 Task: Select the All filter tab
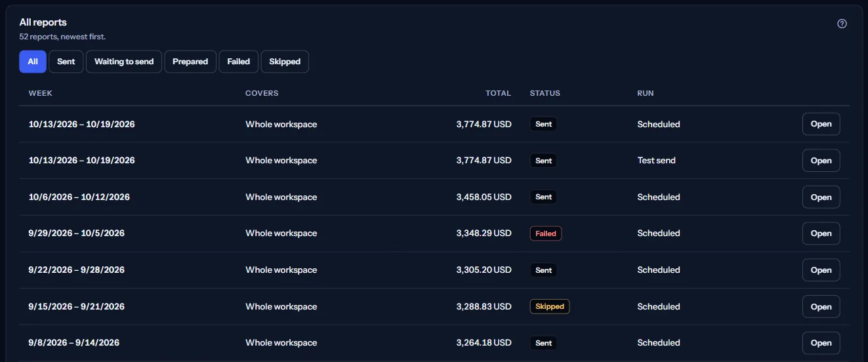[33, 62]
